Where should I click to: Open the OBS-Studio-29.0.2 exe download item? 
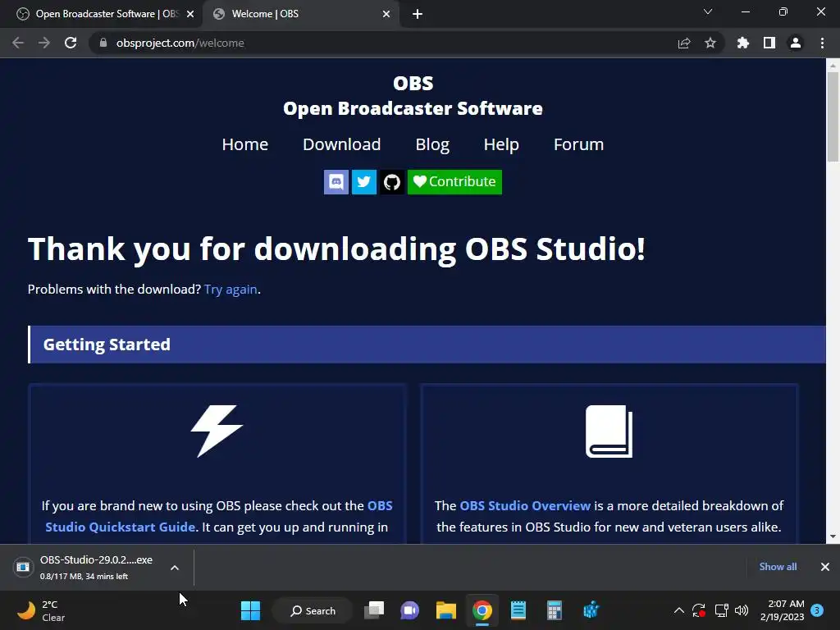[89, 568]
